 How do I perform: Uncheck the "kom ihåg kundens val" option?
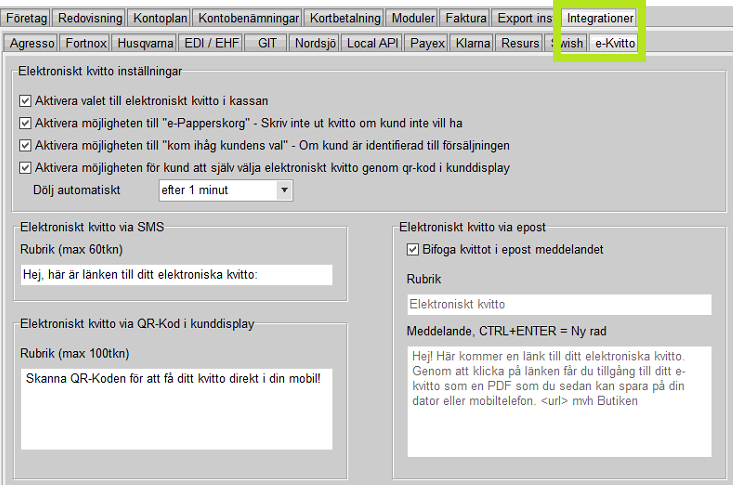coord(26,145)
